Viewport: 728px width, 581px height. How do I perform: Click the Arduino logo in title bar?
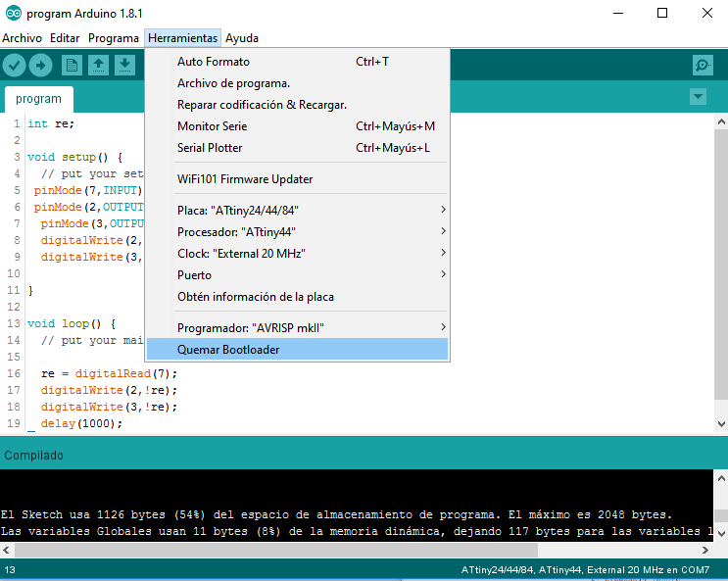[x=13, y=13]
